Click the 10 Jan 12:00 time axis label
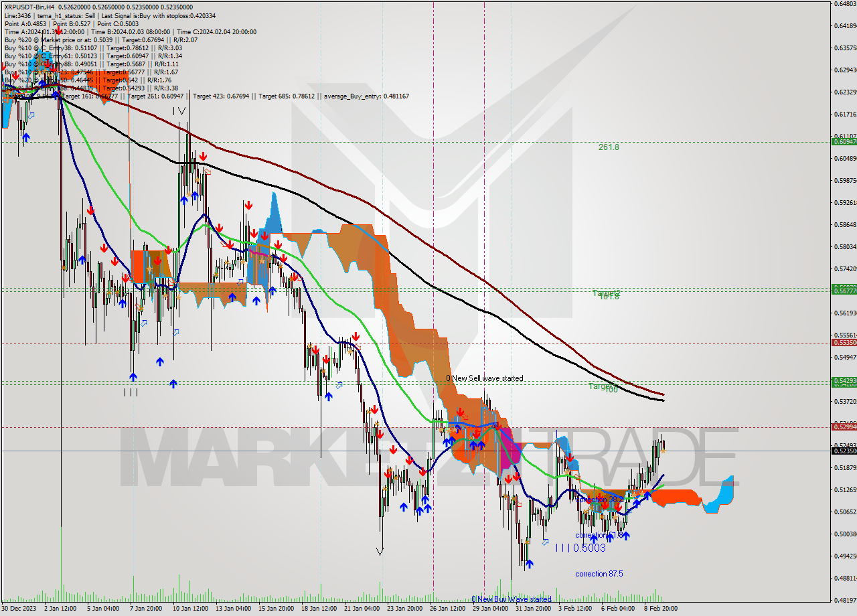The image size is (857, 616). 190,609
